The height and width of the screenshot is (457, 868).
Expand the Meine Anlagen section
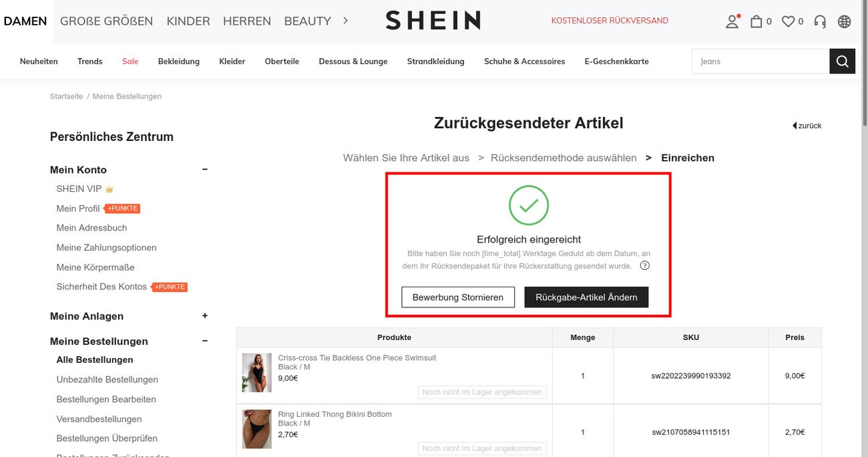[204, 315]
